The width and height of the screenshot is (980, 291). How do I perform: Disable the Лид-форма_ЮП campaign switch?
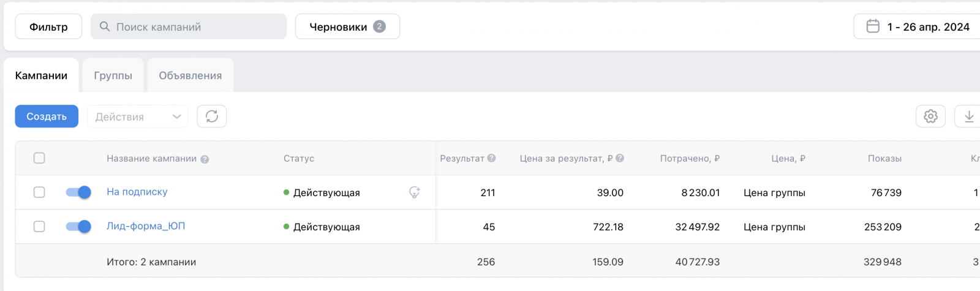(x=78, y=227)
